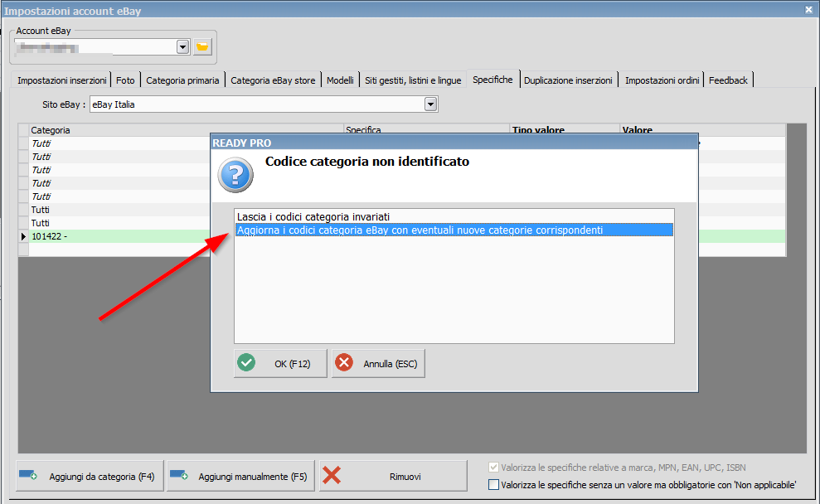The image size is (820, 504).
Task: Click the Aggiungi da categoria (F4) button
Action: point(90,476)
